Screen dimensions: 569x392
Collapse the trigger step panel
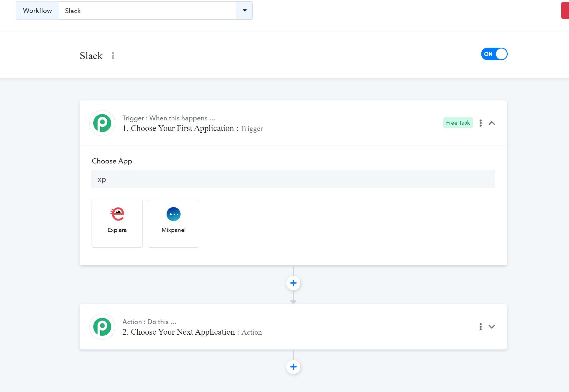[492, 123]
